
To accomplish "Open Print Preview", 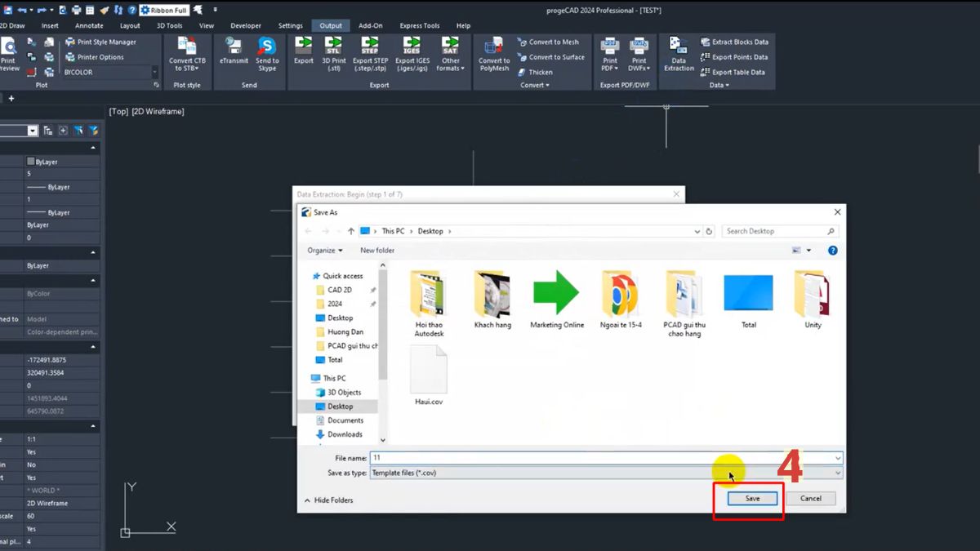I will tap(10, 56).
